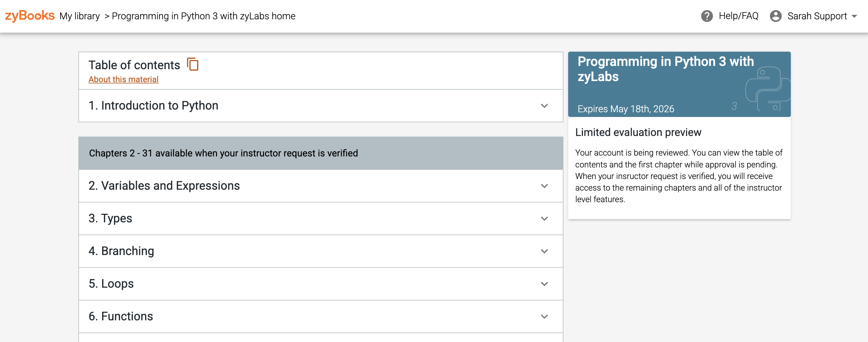
Task: Click the copy icon beside Table of contents
Action: coord(193,64)
